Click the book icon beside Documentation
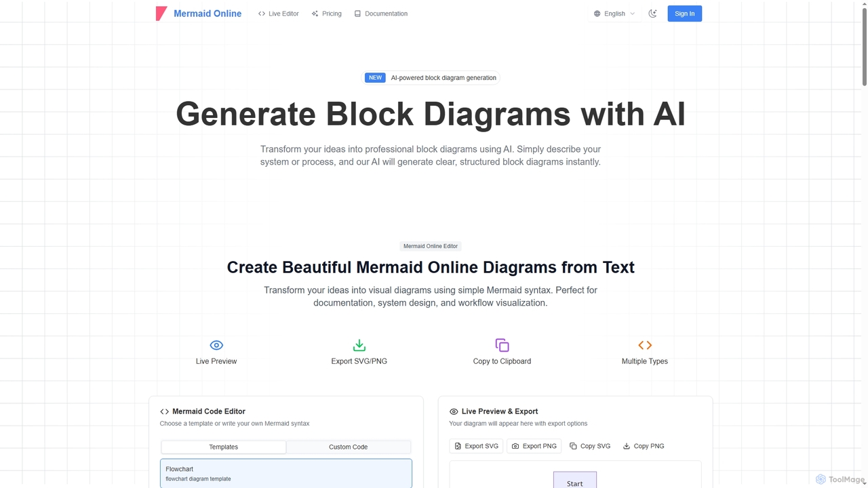Image resolution: width=868 pixels, height=488 pixels. (x=357, y=14)
